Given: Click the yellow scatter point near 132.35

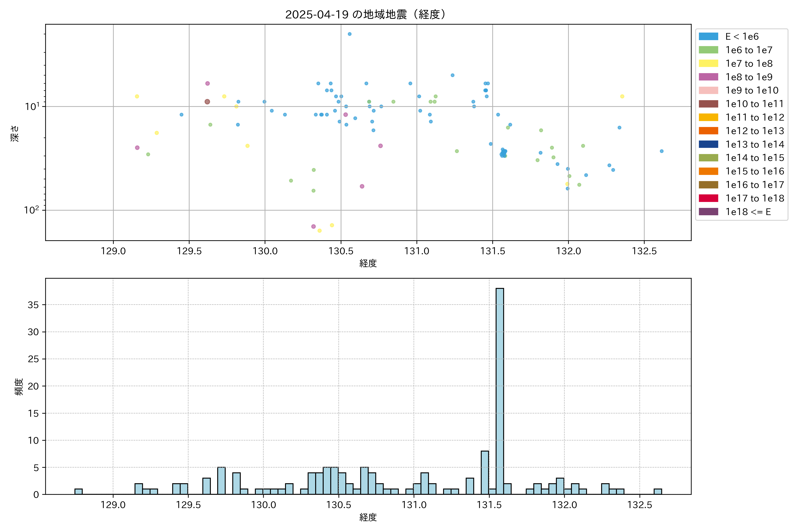Looking at the screenshot, I should [x=622, y=96].
